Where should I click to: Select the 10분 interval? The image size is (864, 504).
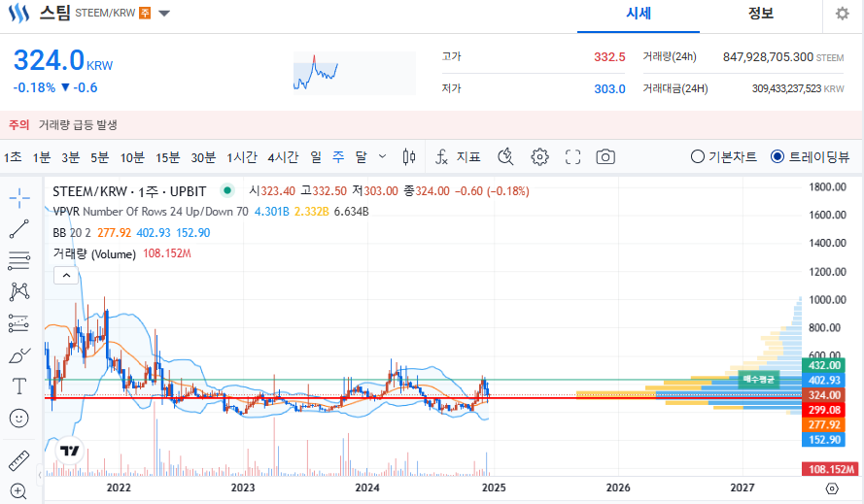coord(132,157)
